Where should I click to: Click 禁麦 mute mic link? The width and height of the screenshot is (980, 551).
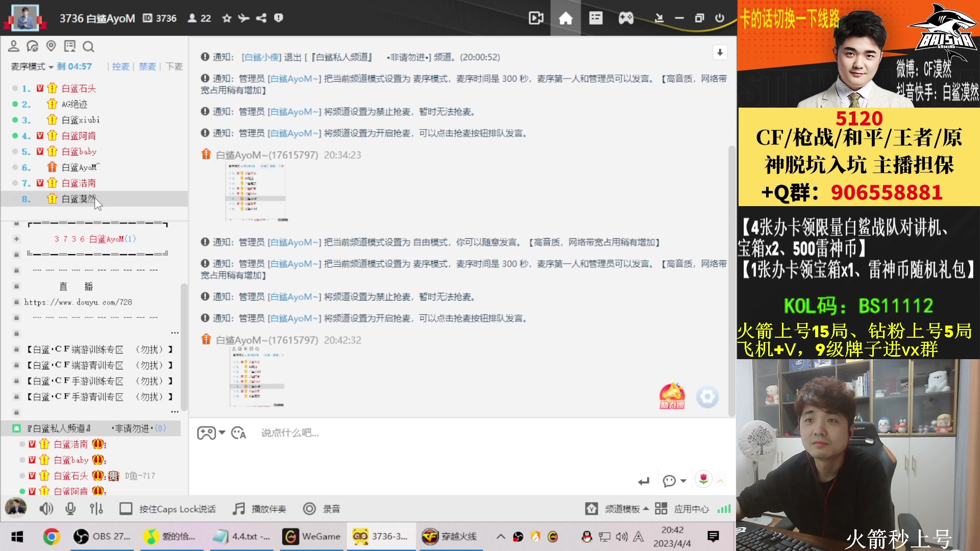point(147,66)
